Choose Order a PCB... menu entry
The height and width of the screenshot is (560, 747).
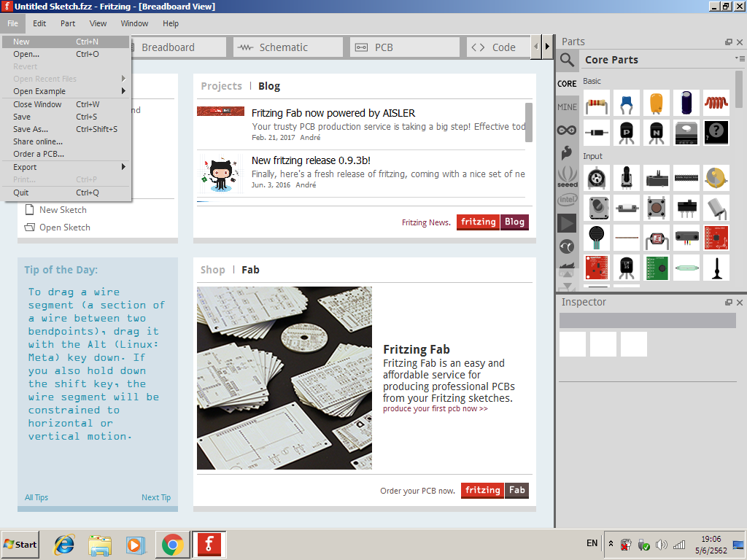click(66, 154)
